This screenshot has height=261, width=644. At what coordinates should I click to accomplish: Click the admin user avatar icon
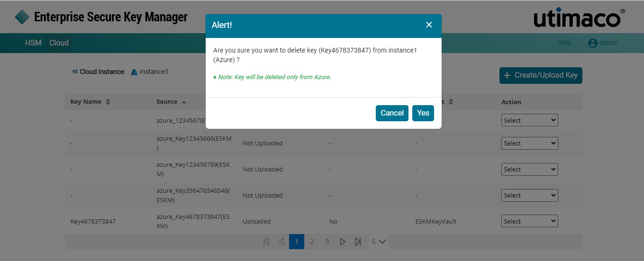[x=593, y=43]
